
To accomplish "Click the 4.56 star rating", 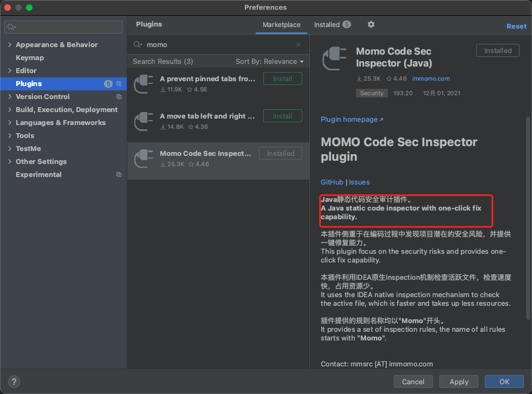I will pyautogui.click(x=197, y=89).
